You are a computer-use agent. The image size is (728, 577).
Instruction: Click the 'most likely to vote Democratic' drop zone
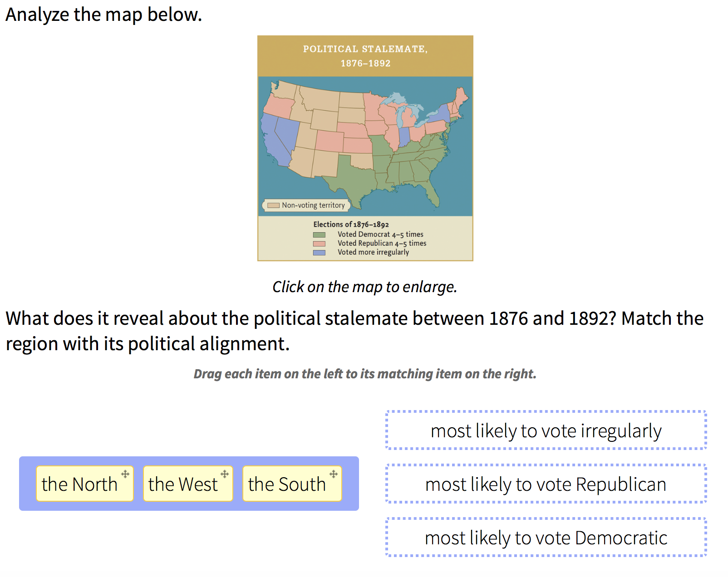546,537
